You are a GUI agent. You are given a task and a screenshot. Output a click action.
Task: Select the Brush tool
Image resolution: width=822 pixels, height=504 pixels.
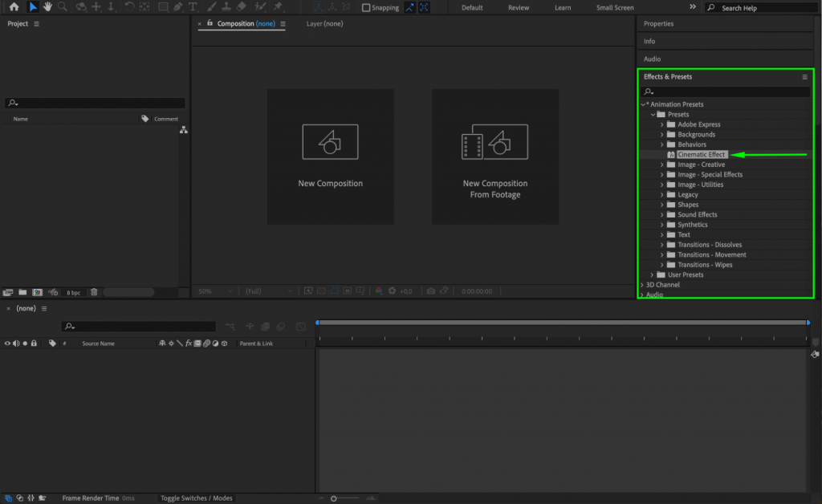click(211, 7)
